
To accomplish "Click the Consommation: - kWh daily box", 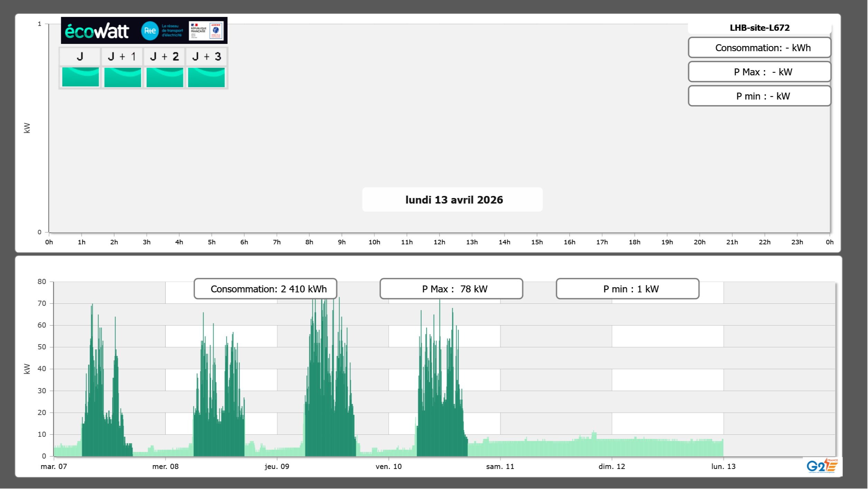I will pyautogui.click(x=759, y=48).
